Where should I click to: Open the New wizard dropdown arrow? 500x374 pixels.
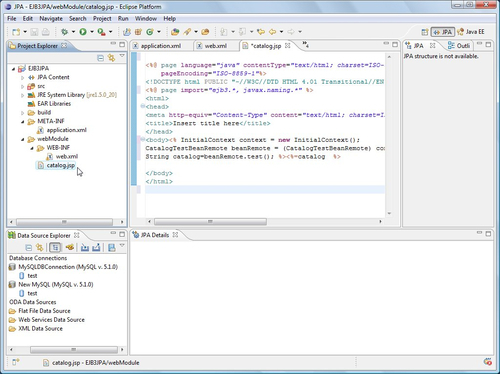25,32
